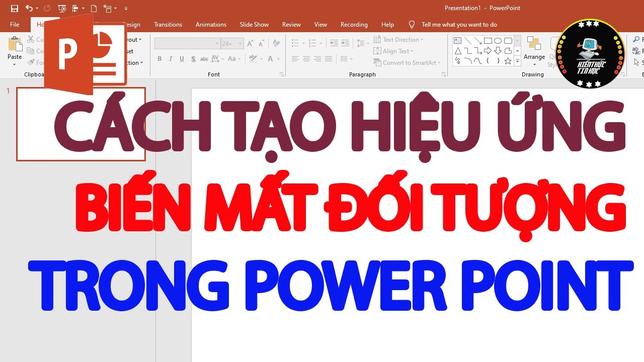Open the font name combo box

187,44
